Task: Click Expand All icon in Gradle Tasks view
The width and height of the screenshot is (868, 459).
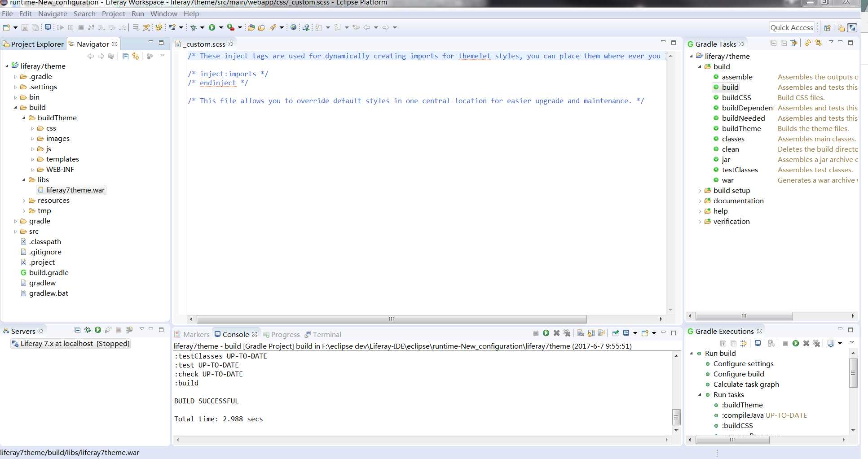Action: point(773,43)
